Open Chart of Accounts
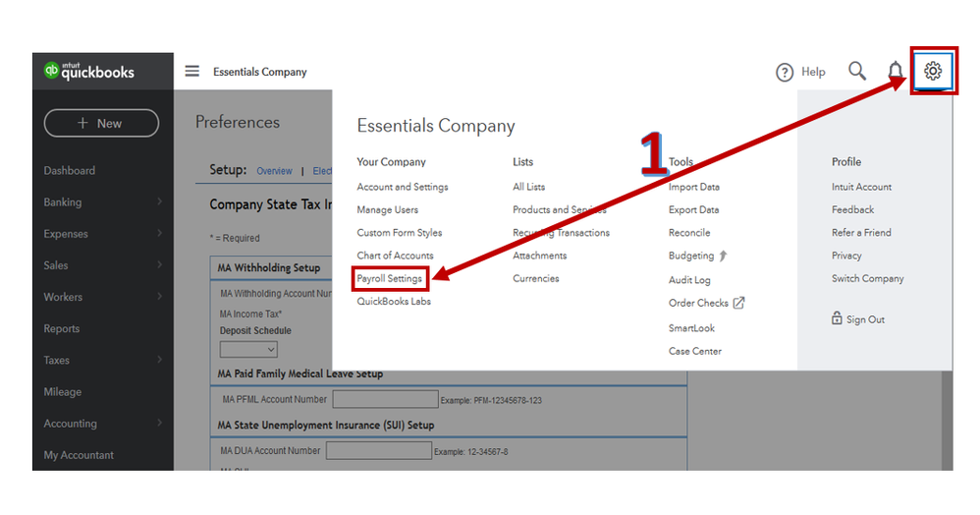Image resolution: width=980 pixels, height=515 pixels. (x=395, y=256)
